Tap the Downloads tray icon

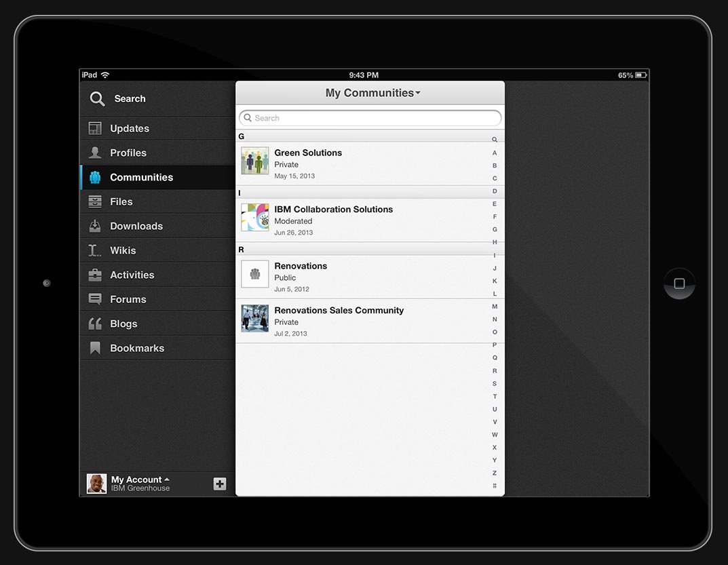[96, 227]
